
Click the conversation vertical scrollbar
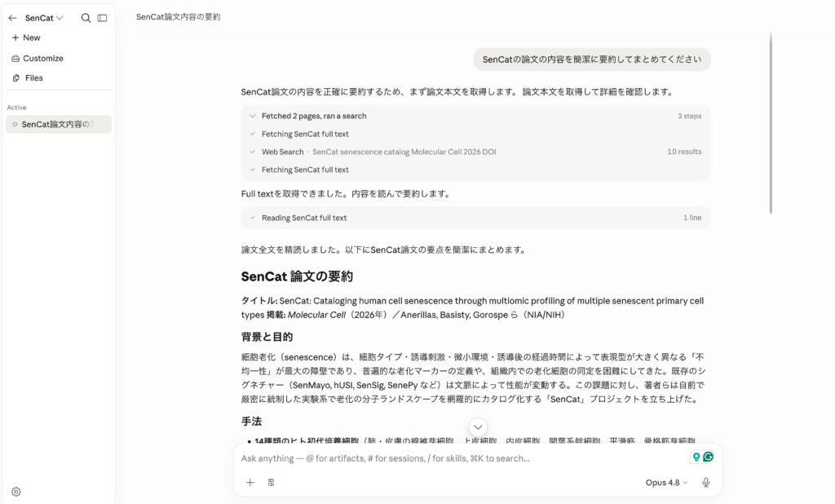(x=771, y=122)
